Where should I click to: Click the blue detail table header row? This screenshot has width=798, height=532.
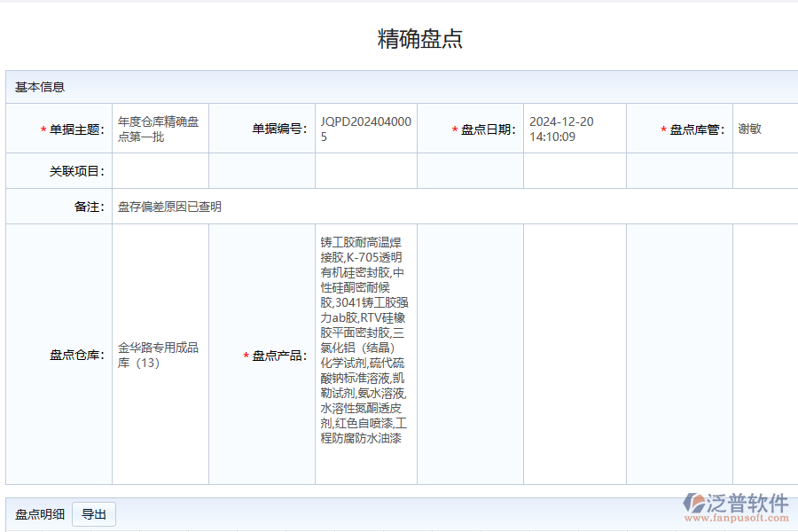pos(399,529)
